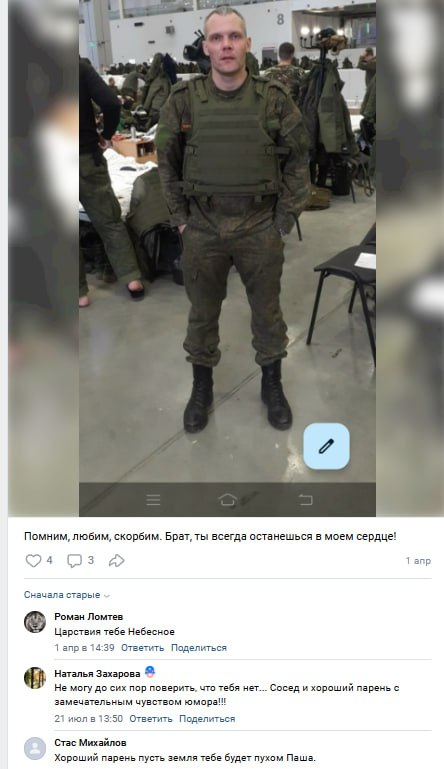
Task: Reply to Наталья Захарова's comment via Ответить
Action: (151, 718)
